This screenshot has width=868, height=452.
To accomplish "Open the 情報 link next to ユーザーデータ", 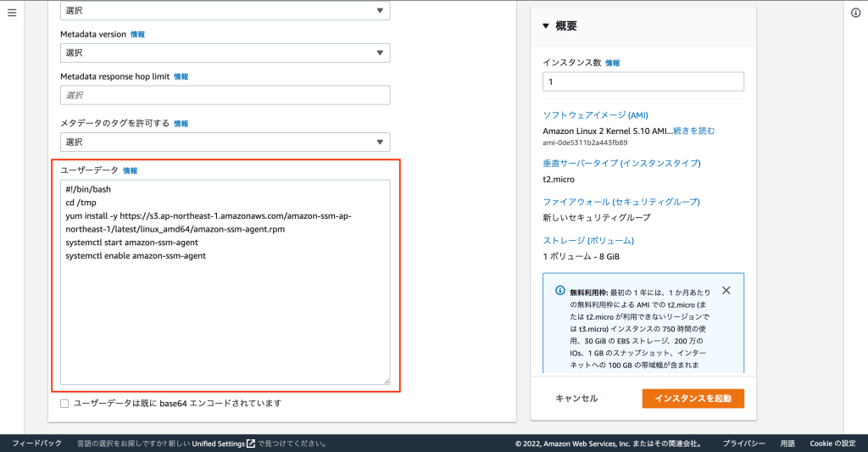I will tap(130, 170).
